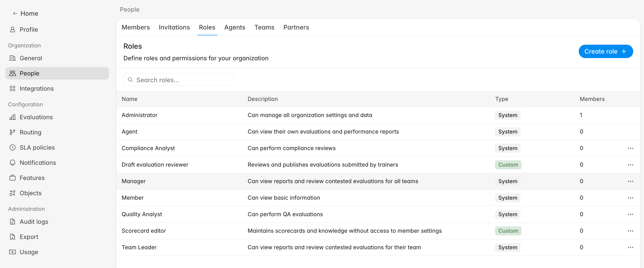Click the People group icon in sidebar
This screenshot has width=644, height=268.
point(12,73)
